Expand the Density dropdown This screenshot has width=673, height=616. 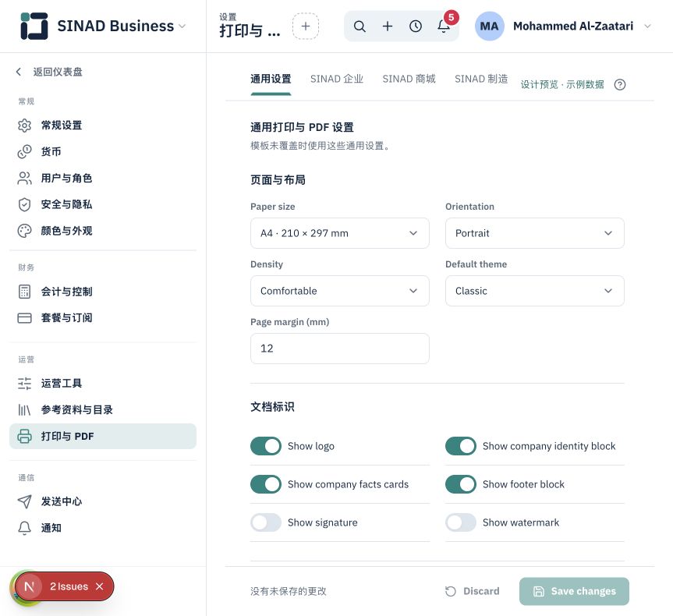point(339,291)
